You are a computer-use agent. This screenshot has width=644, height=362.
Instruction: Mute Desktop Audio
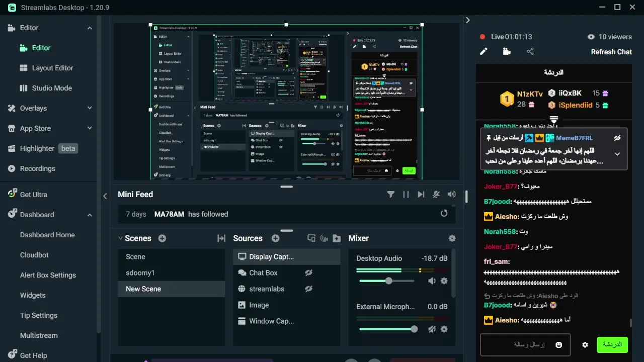[x=432, y=281]
